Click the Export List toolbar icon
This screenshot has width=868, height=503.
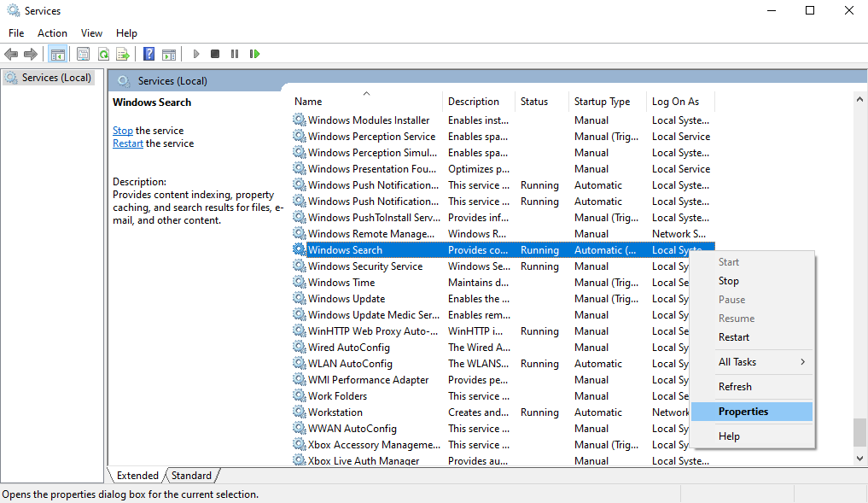[x=123, y=54]
